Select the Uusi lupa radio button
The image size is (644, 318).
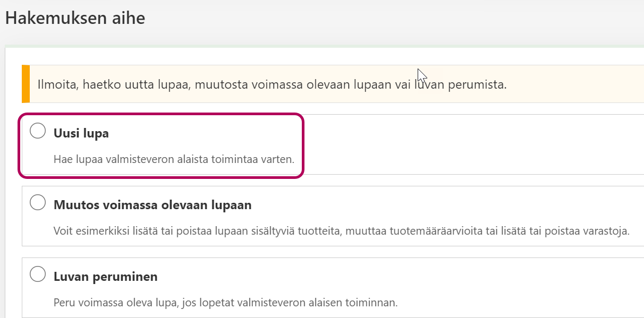point(38,131)
